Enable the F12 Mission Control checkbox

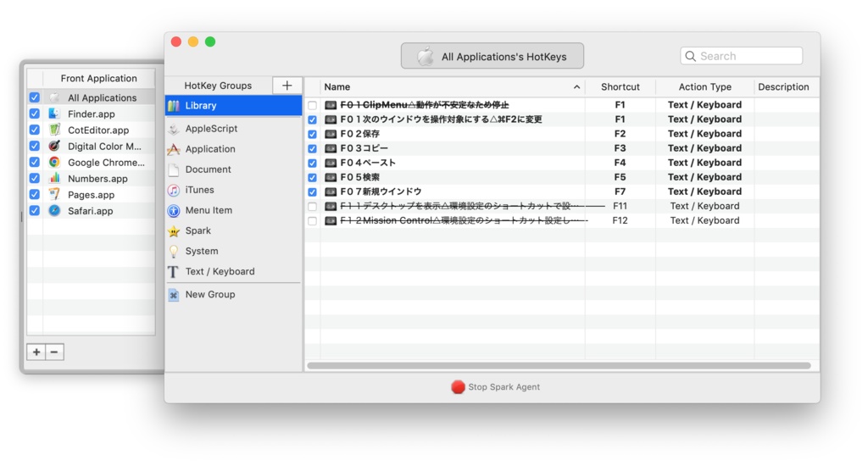pyautogui.click(x=313, y=221)
